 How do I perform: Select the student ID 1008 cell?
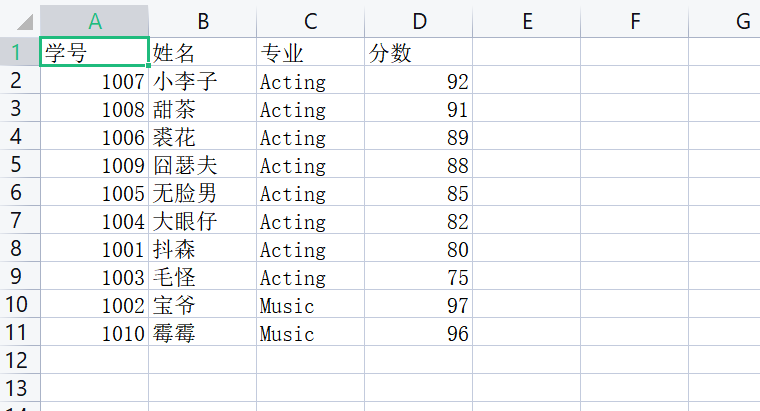[95, 109]
